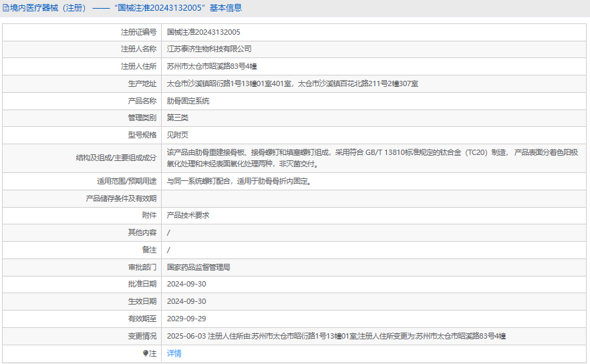Viewport: 590px width, 364px height.
Task: Click the 产品技术要求 attachment value
Action: pyautogui.click(x=188, y=215)
